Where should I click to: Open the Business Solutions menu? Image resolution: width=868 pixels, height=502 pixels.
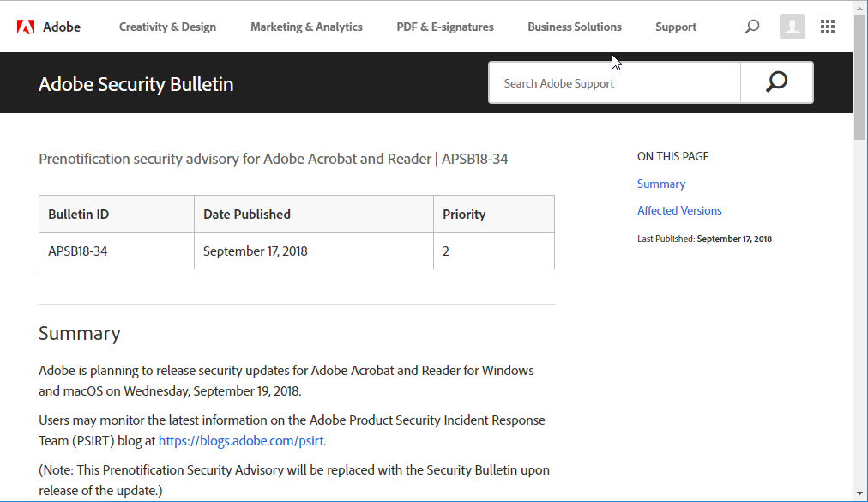(x=574, y=27)
